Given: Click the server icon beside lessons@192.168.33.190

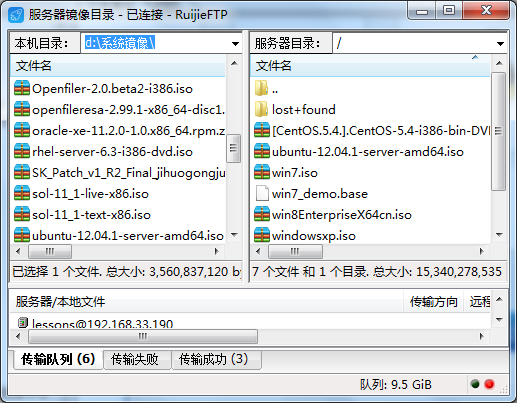Looking at the screenshot, I should (23, 322).
